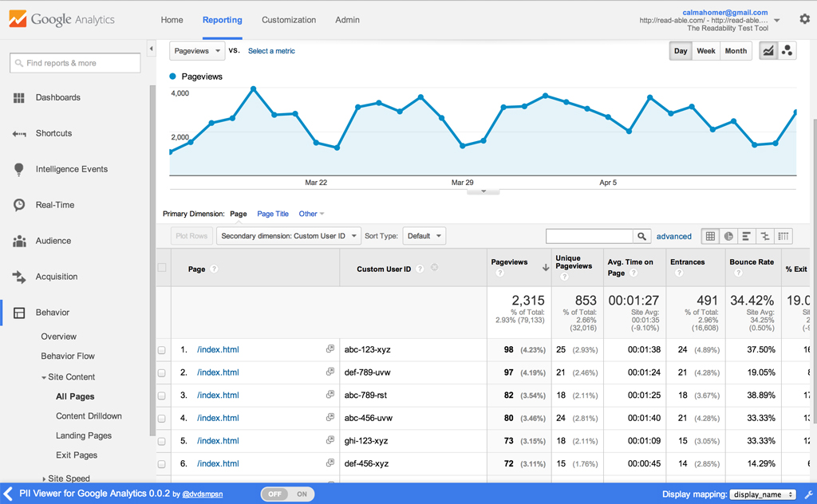Click the Intelligence Events lightbulb icon
This screenshot has height=504, width=817.
pyautogui.click(x=19, y=169)
